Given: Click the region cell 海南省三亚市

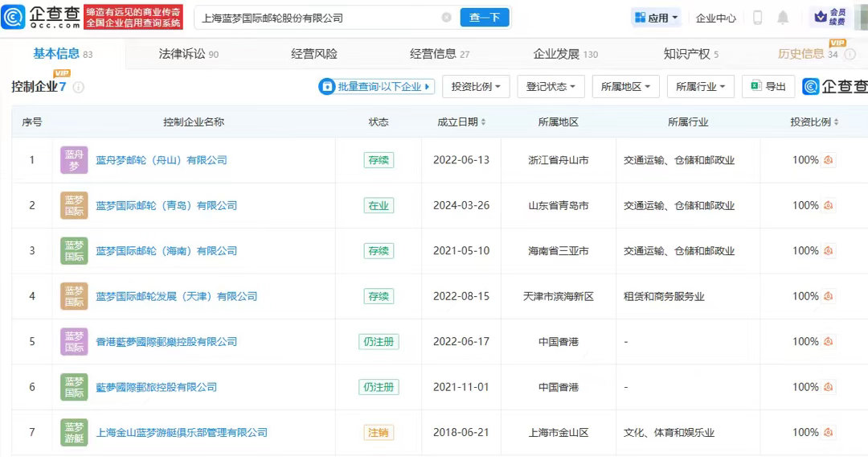Looking at the screenshot, I should [559, 251].
